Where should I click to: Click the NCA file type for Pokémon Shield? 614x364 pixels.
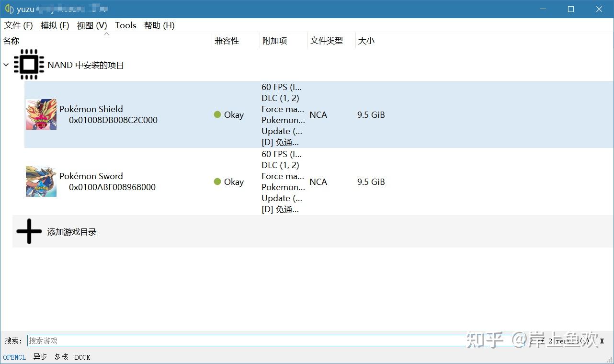(318, 114)
